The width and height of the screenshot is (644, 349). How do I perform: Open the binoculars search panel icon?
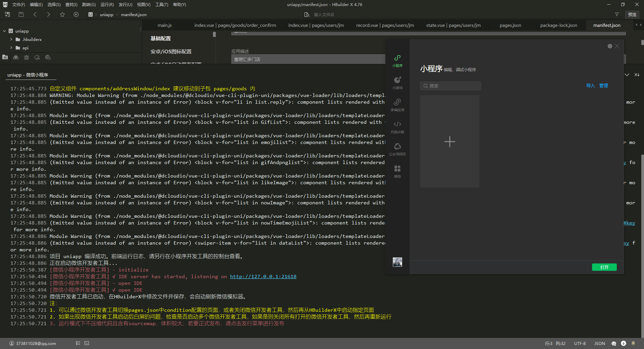click(16, 57)
